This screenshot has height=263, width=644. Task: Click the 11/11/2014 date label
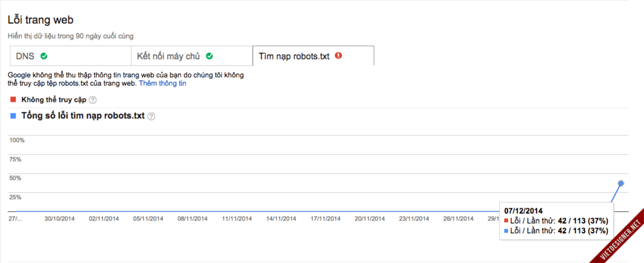(237, 219)
